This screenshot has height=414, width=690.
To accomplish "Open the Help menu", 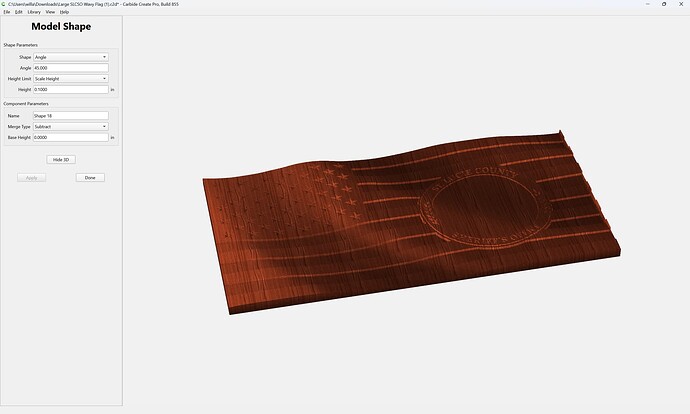I will tap(64, 12).
